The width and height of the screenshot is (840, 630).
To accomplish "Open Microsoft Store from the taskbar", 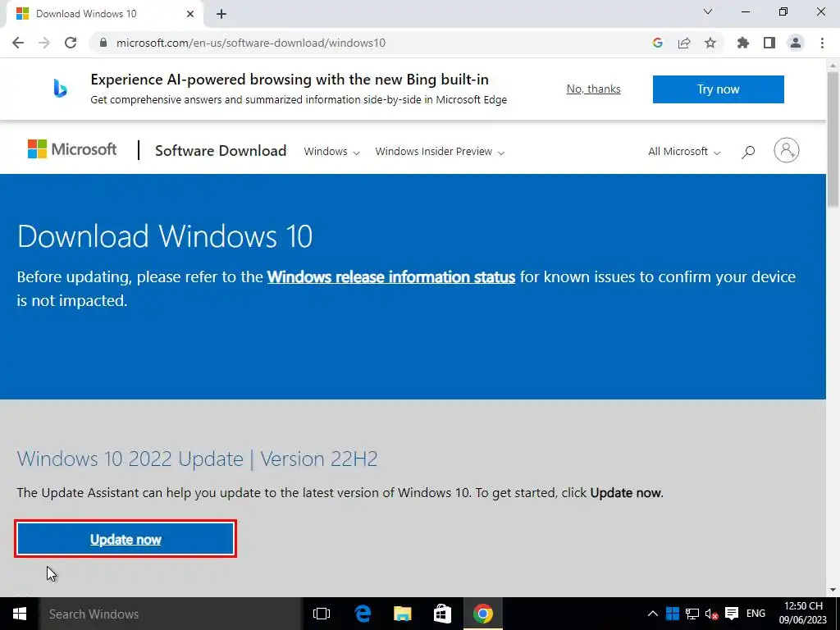I will pos(442,614).
